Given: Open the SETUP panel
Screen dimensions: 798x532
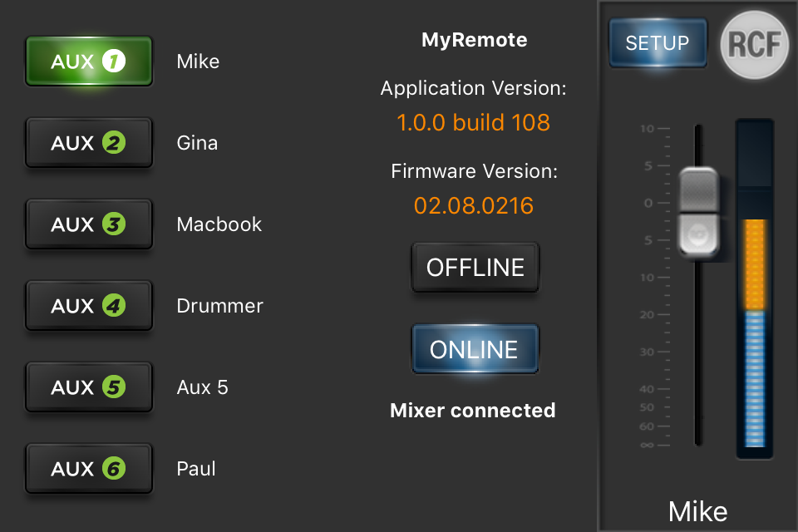Looking at the screenshot, I should coord(658,43).
